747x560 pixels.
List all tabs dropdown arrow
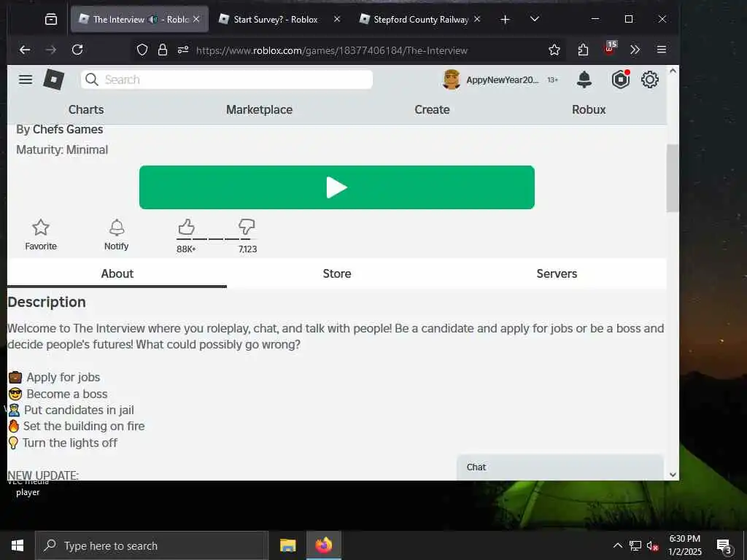pos(535,19)
